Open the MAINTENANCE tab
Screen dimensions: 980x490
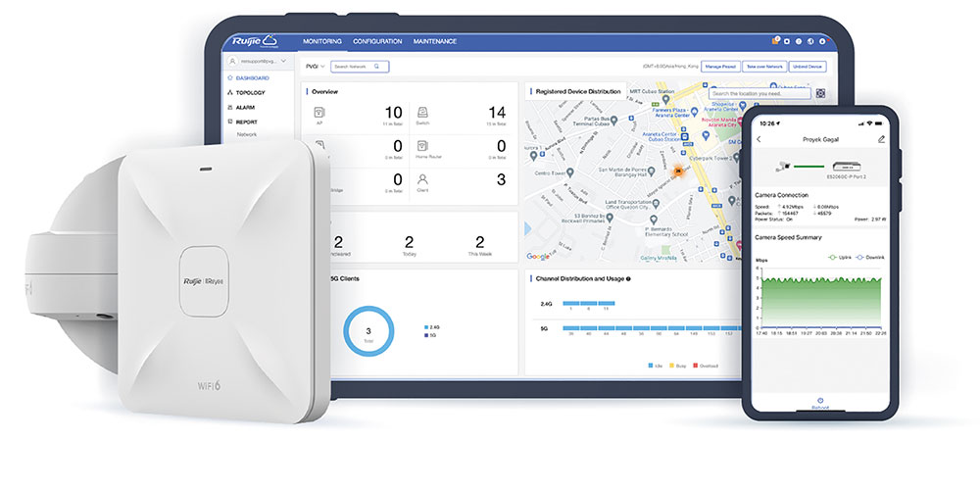coord(434,41)
